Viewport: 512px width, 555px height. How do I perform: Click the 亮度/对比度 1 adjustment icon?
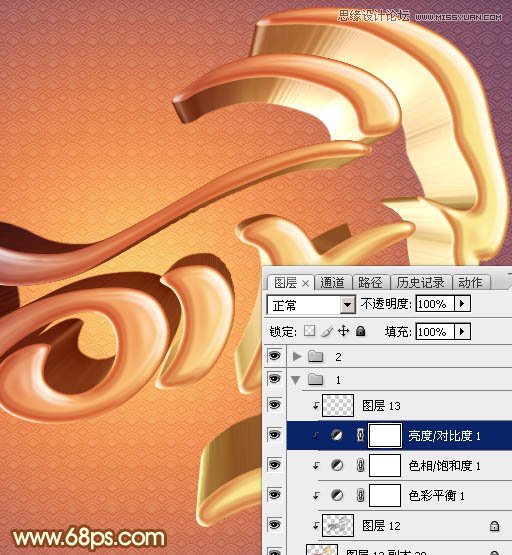336,435
